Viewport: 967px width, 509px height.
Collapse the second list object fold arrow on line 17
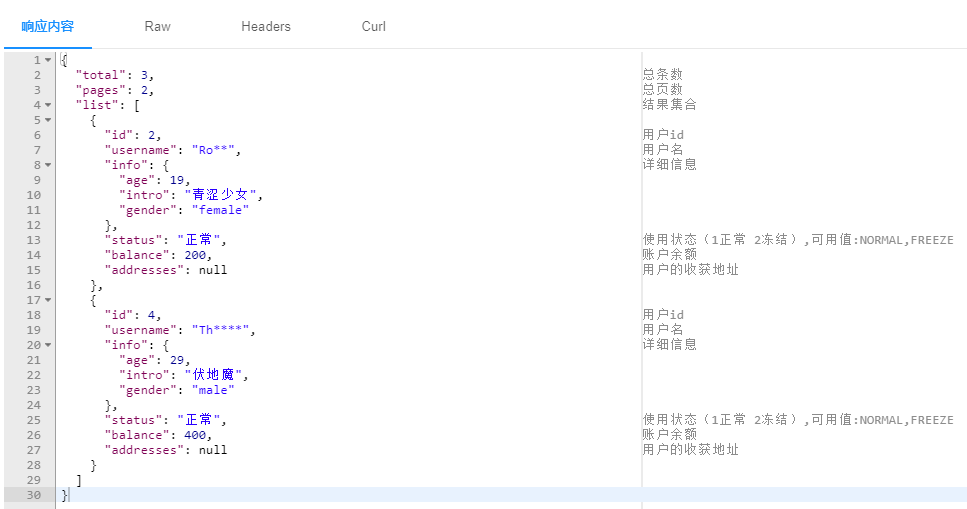[48, 300]
